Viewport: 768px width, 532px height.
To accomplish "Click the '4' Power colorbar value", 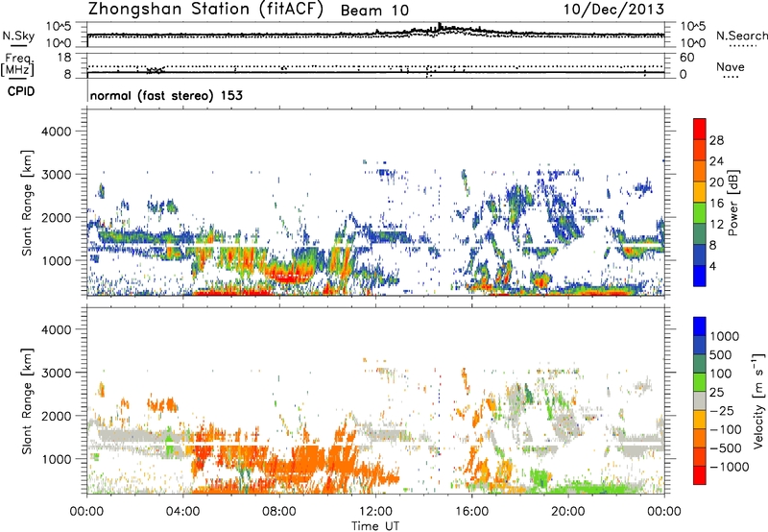I will coord(713,266).
